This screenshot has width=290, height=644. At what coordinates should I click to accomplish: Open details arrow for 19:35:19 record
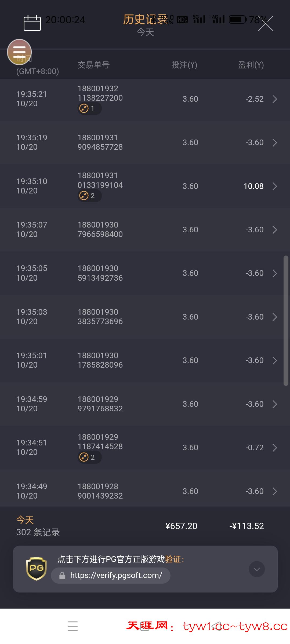tap(275, 142)
